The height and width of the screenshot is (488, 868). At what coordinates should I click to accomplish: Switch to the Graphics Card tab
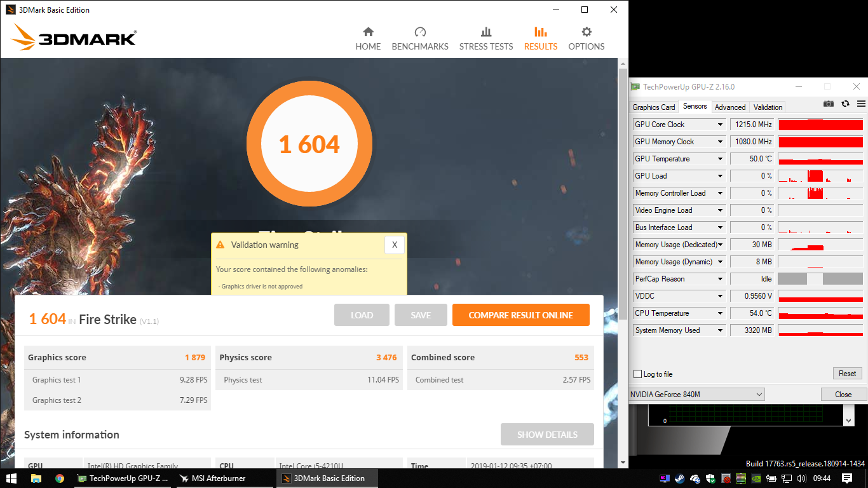pyautogui.click(x=654, y=107)
